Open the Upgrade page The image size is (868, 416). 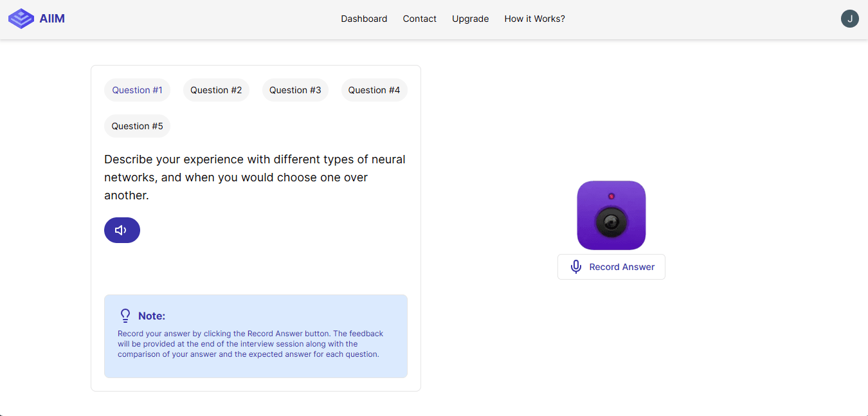471,19
